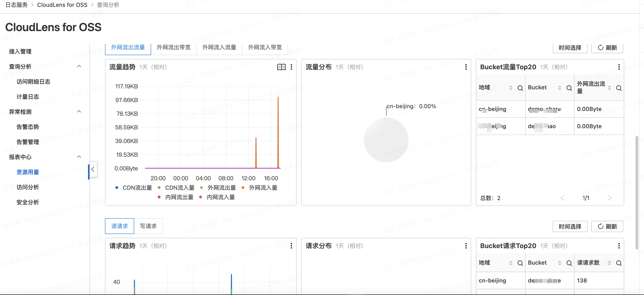
Task: Sort the 外网流出流量 column of the table
Action: click(x=609, y=88)
